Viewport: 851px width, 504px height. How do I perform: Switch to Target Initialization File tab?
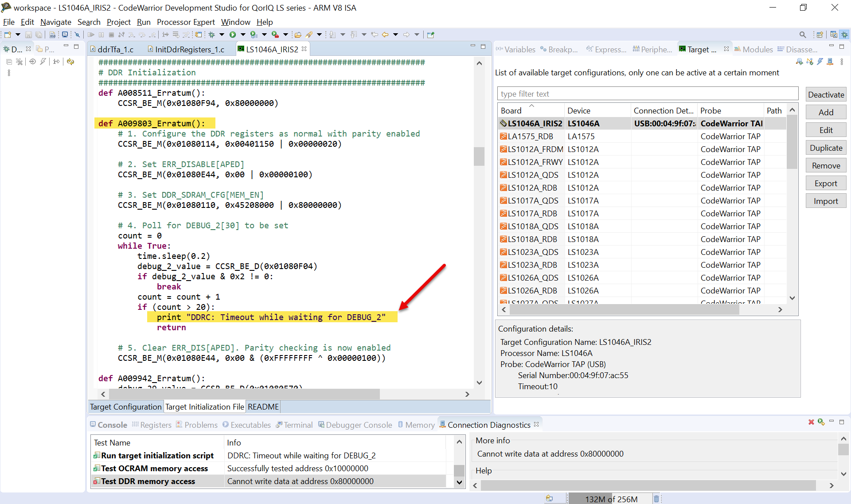click(x=204, y=406)
